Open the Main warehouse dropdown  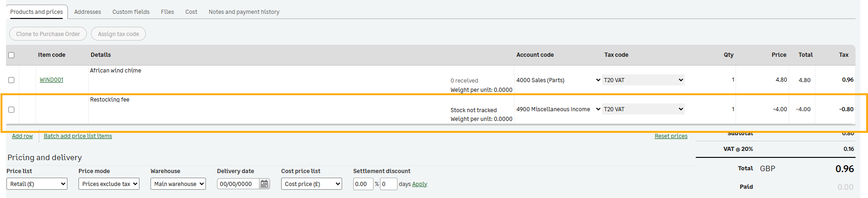[178, 184]
